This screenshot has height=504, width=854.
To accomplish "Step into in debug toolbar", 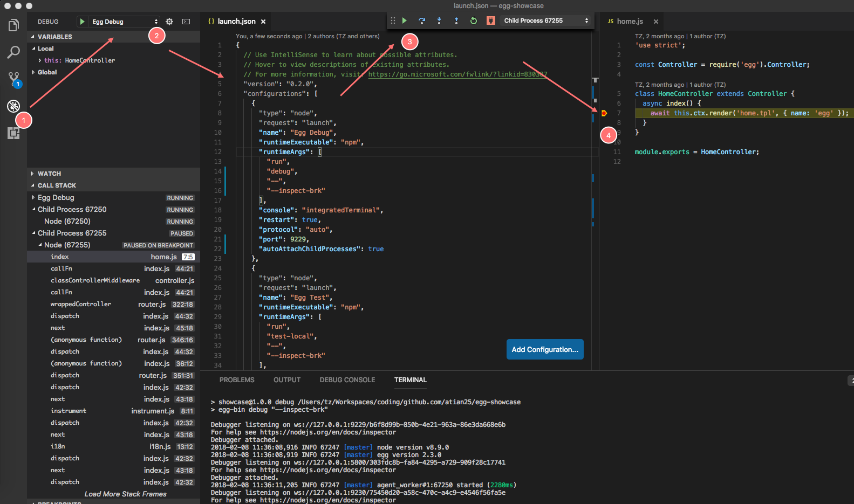I will coord(439,20).
